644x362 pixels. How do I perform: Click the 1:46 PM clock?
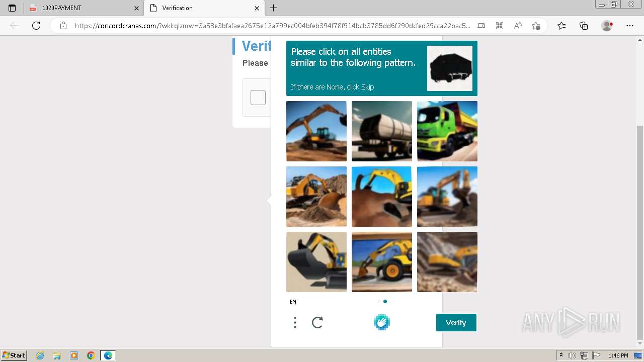pyautogui.click(x=618, y=355)
